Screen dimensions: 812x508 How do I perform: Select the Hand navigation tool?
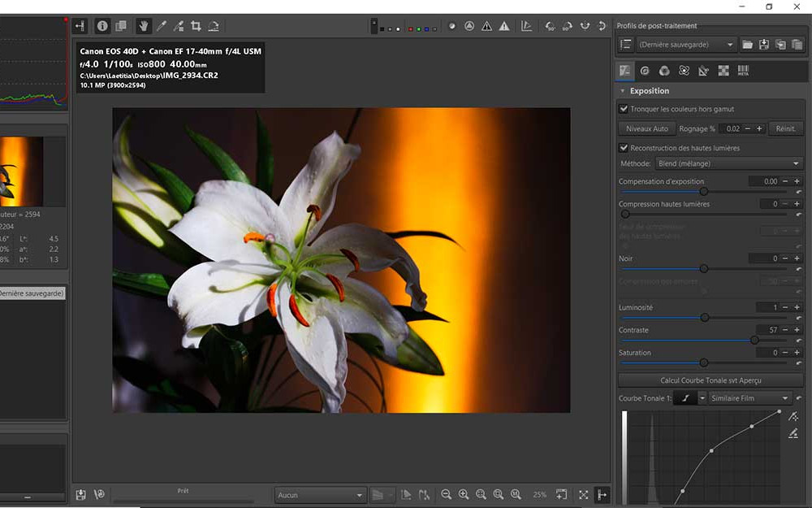pos(144,26)
